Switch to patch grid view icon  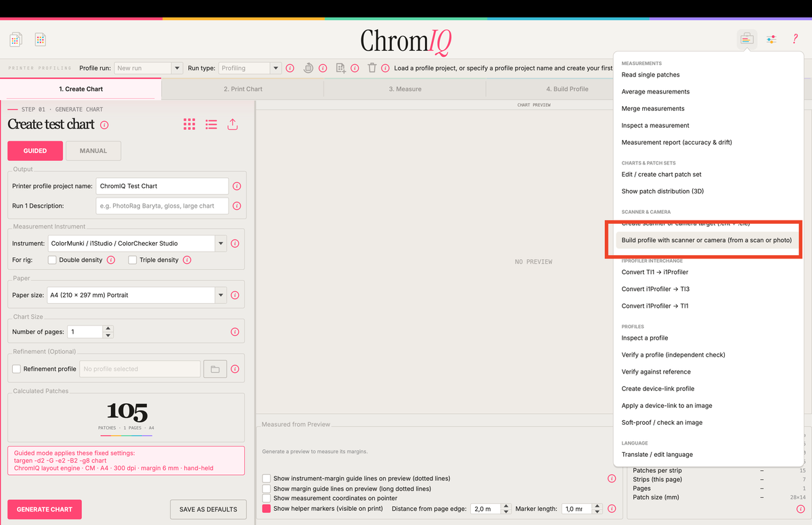(189, 124)
